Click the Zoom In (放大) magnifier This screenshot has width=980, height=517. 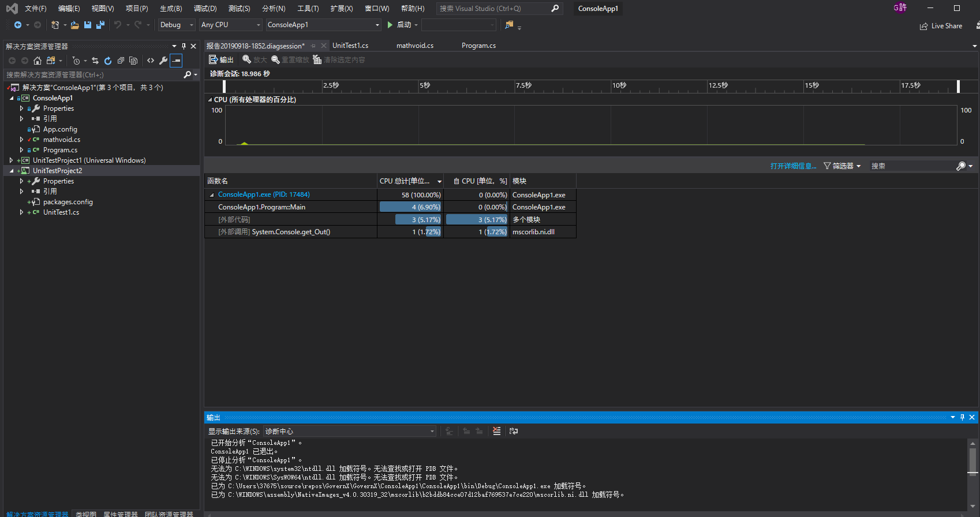click(255, 60)
